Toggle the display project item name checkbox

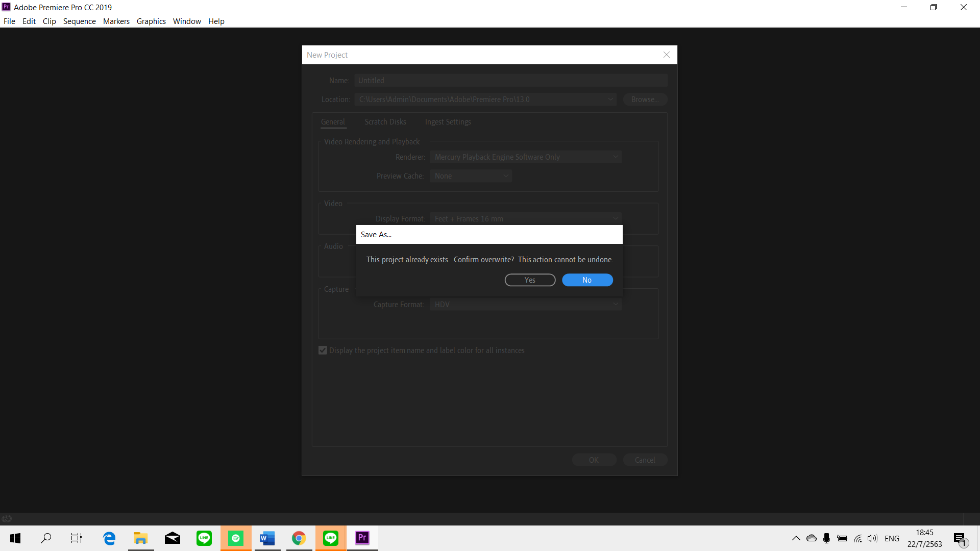pyautogui.click(x=323, y=350)
